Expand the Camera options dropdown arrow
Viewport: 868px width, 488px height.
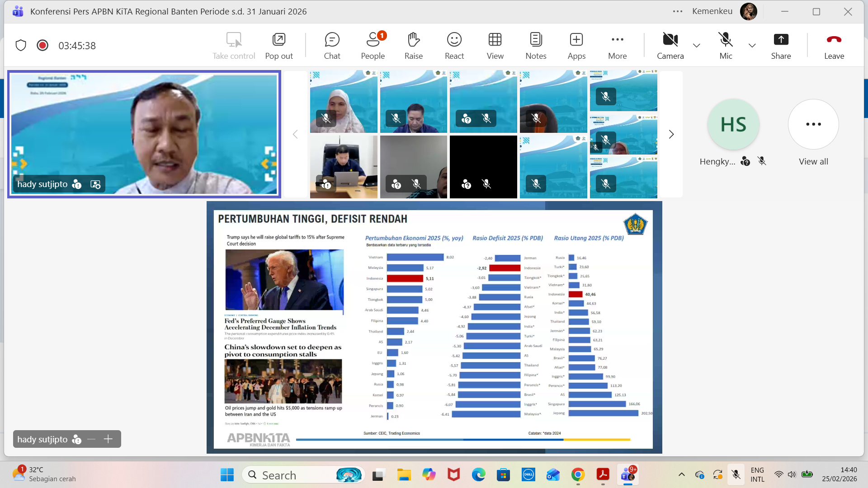(x=697, y=45)
